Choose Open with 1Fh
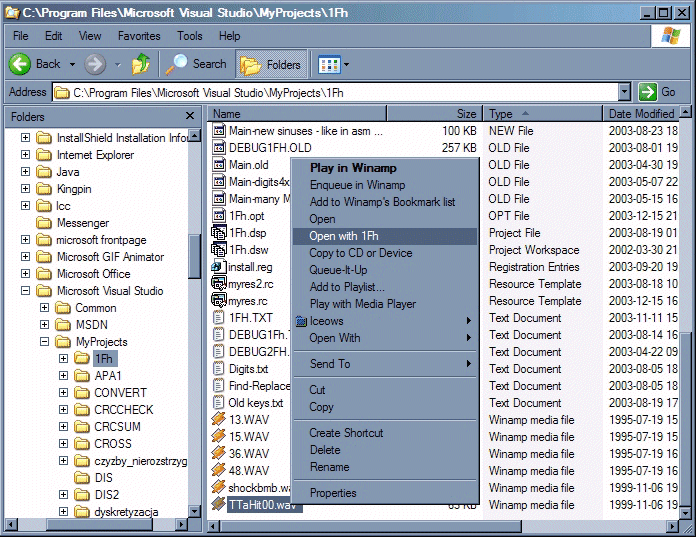Image resolution: width=696 pixels, height=537 pixels. (x=385, y=236)
